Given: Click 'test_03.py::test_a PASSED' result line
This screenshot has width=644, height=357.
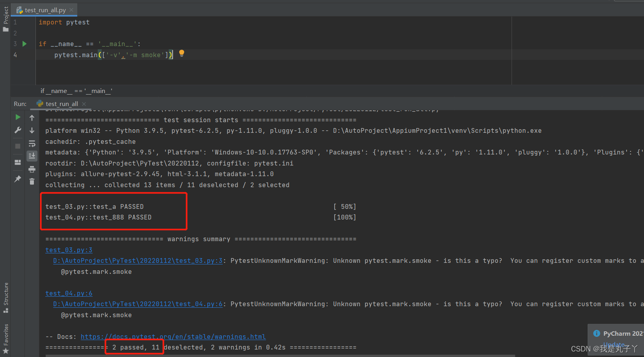Looking at the screenshot, I should tap(95, 206).
